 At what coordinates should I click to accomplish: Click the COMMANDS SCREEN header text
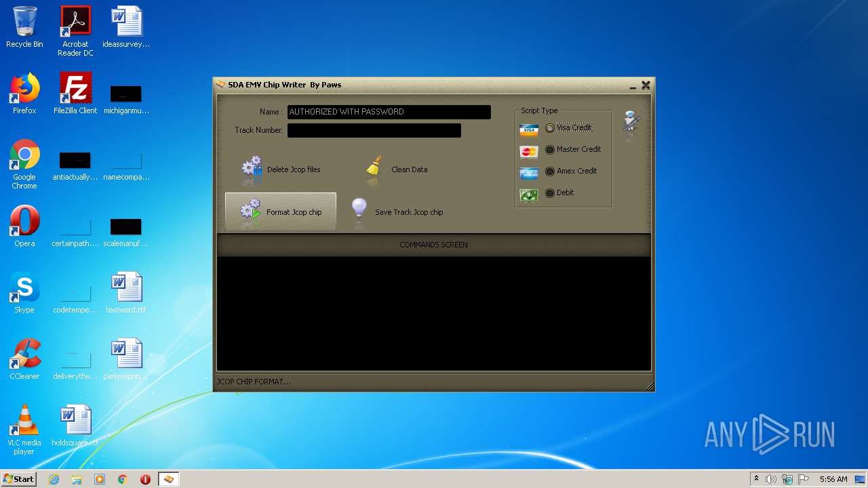coord(433,245)
